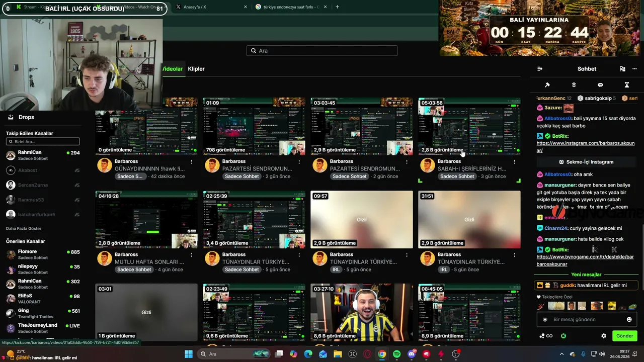The width and height of the screenshot is (644, 362).
Task: Close the Anasayfa / X browser tab
Action: point(246,7)
